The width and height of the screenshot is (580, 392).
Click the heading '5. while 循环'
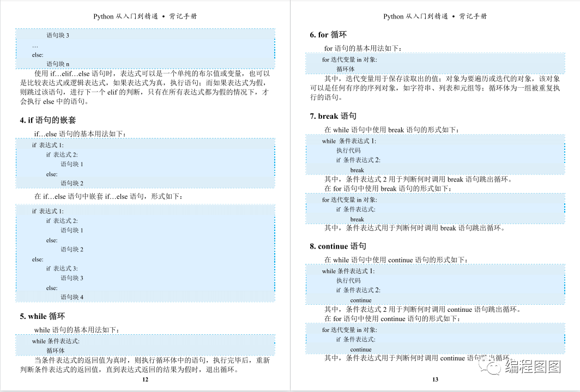(x=42, y=316)
